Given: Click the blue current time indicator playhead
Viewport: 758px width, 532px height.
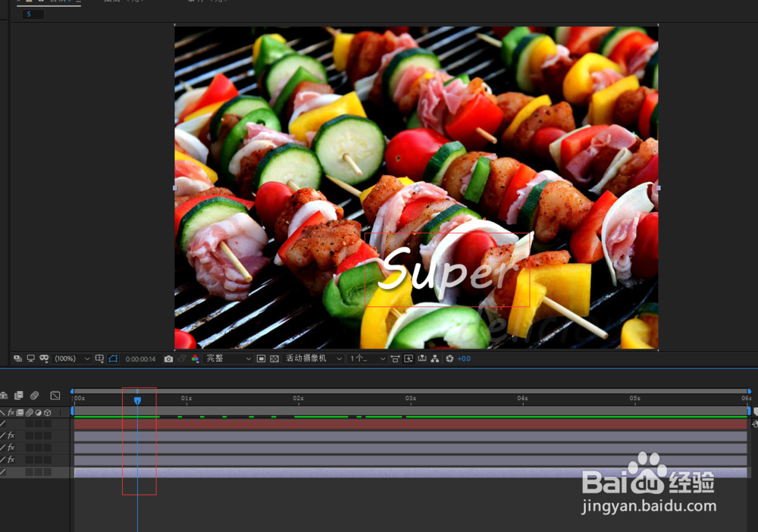Looking at the screenshot, I should [x=137, y=401].
